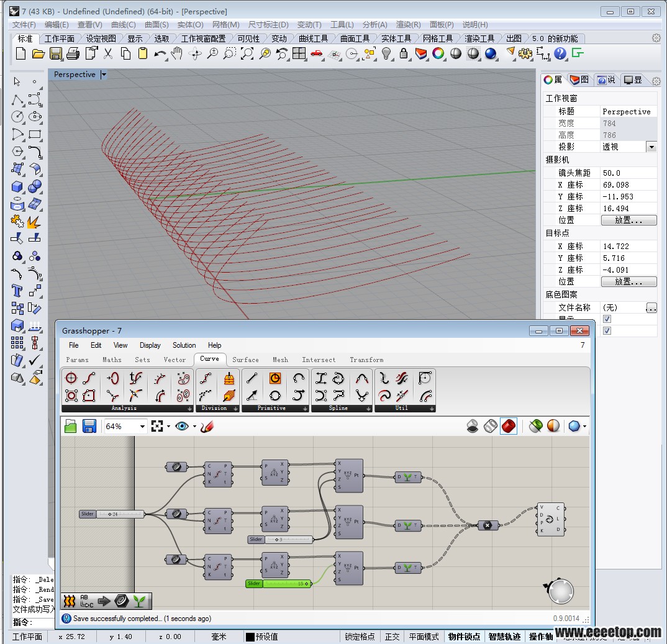
Task: Select the box solid tool in sidebar
Action: click(17, 187)
